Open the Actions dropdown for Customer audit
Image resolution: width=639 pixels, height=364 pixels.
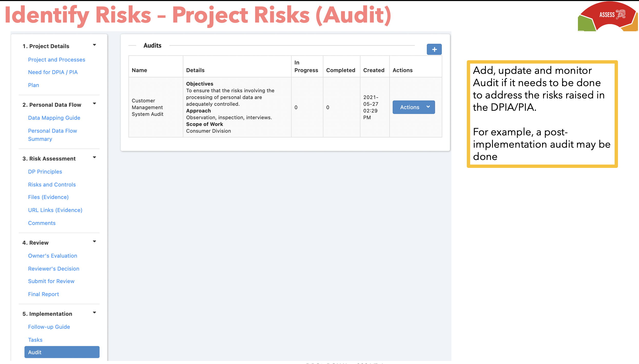tap(413, 107)
